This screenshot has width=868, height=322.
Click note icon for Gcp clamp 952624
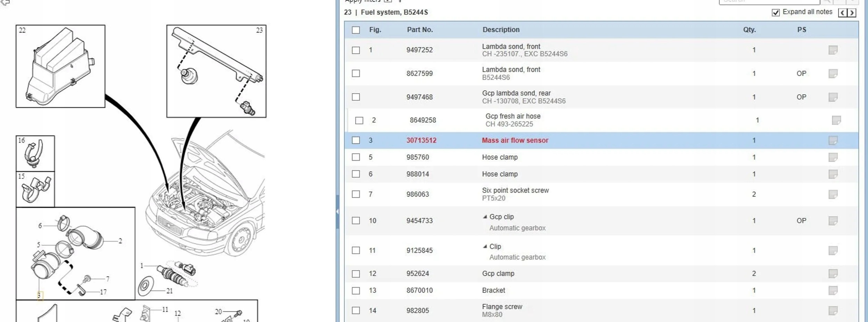pyautogui.click(x=833, y=274)
